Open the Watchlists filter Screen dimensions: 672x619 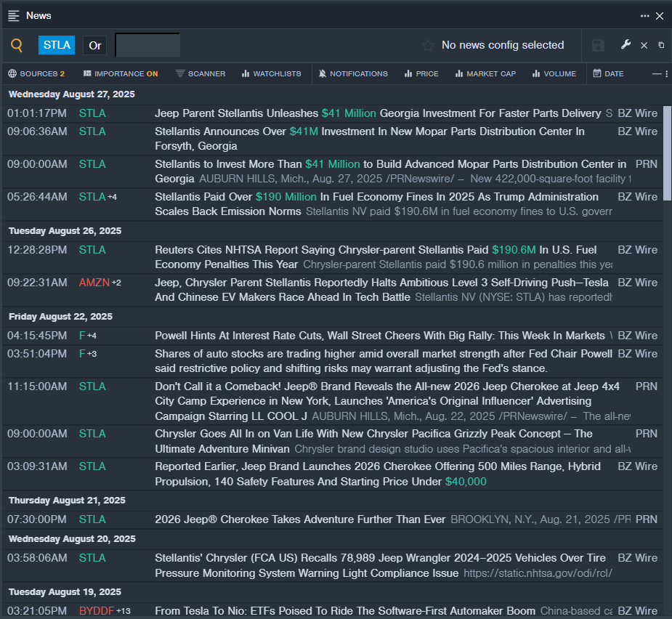(271, 73)
